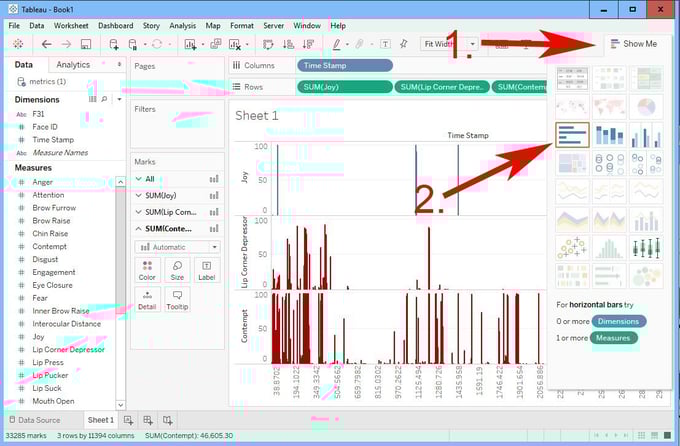
Task: Open Tooltip editor in Marks card
Action: [x=177, y=299]
